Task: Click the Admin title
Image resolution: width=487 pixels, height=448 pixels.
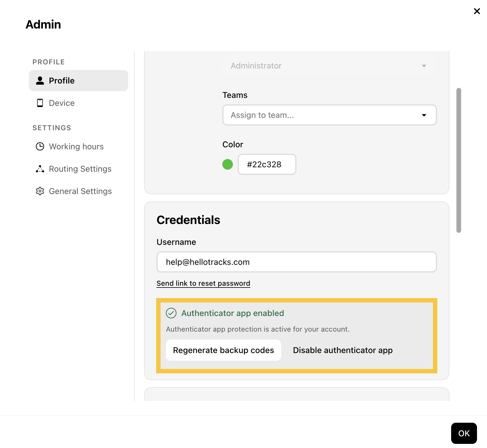Action: [43, 24]
